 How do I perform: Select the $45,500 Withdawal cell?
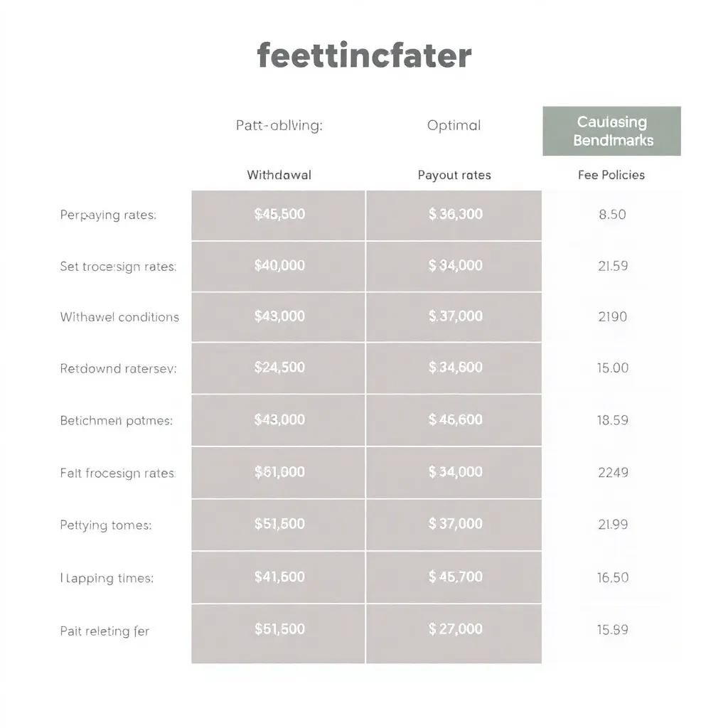(x=279, y=215)
